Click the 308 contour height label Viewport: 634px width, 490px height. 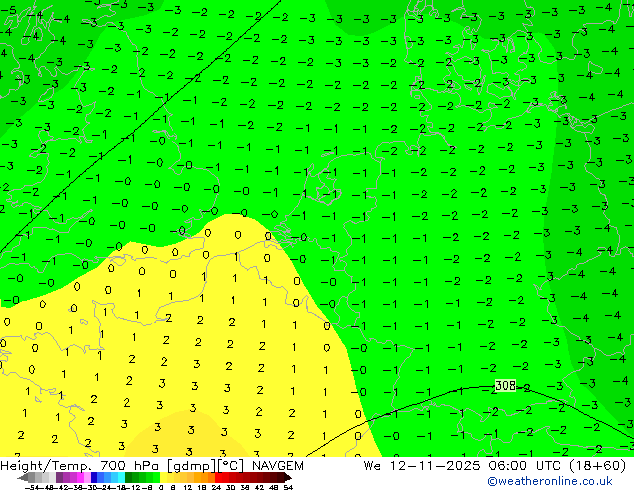pos(505,385)
